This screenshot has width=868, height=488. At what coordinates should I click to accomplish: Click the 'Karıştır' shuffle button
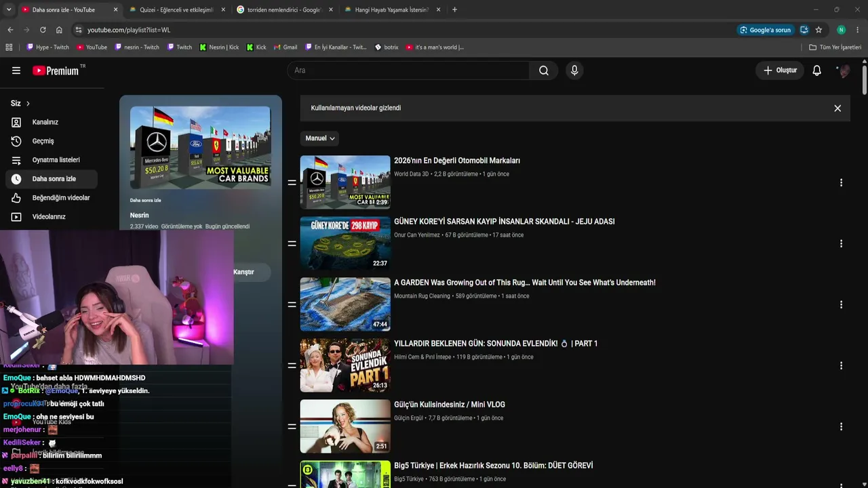pos(243,272)
